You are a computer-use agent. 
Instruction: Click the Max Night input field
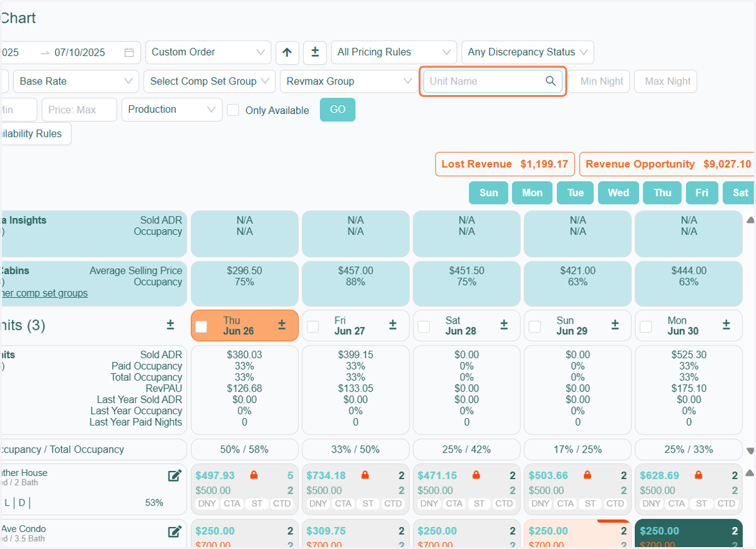pos(667,81)
